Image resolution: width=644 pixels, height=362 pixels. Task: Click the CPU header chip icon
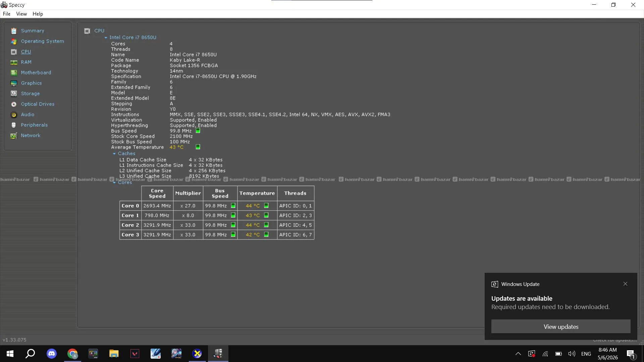[x=87, y=31]
